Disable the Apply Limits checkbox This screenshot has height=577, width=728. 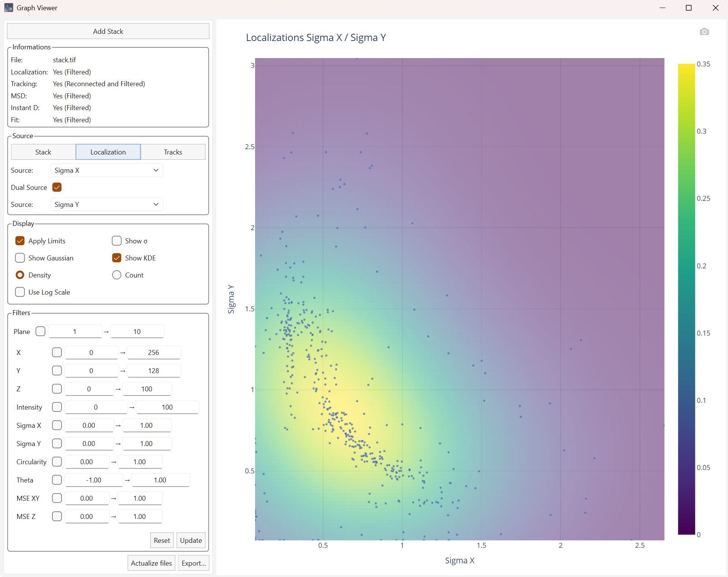coord(20,241)
